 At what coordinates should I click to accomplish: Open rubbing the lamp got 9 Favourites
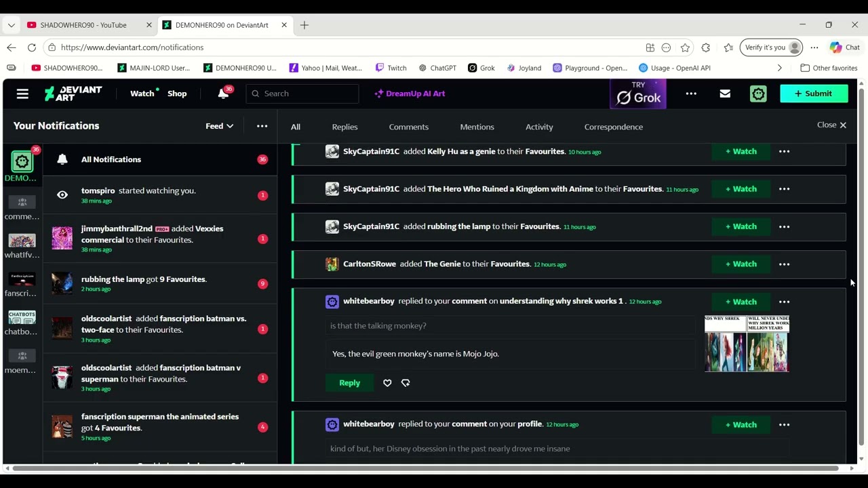pyautogui.click(x=160, y=283)
